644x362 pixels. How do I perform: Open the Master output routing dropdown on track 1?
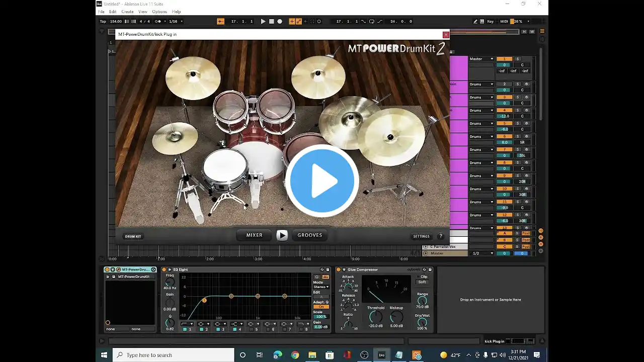coord(481,59)
